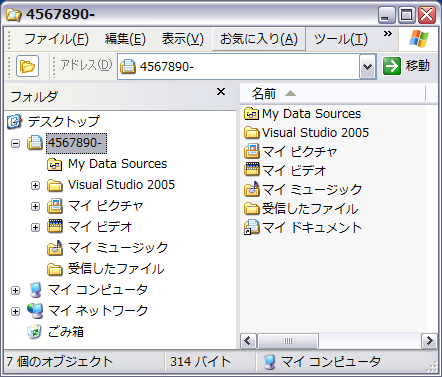Viewport: 442px width, 377px height.
Task: Show hidden menus with the chevron
Action: 387,34
